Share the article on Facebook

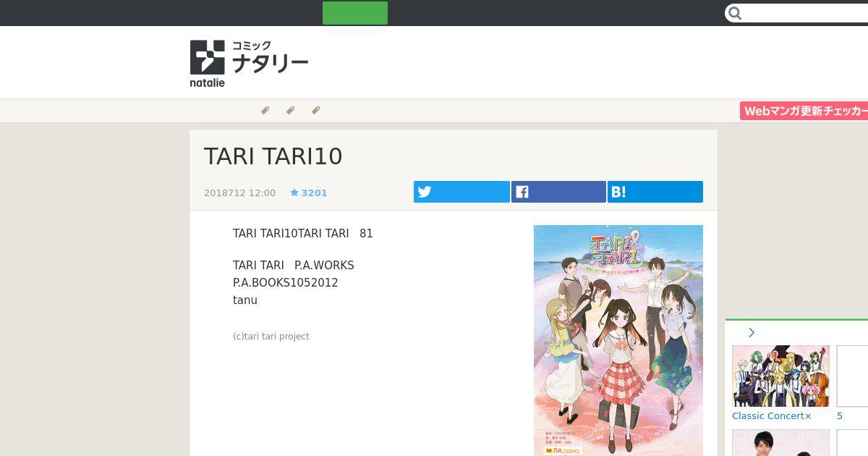click(x=558, y=192)
